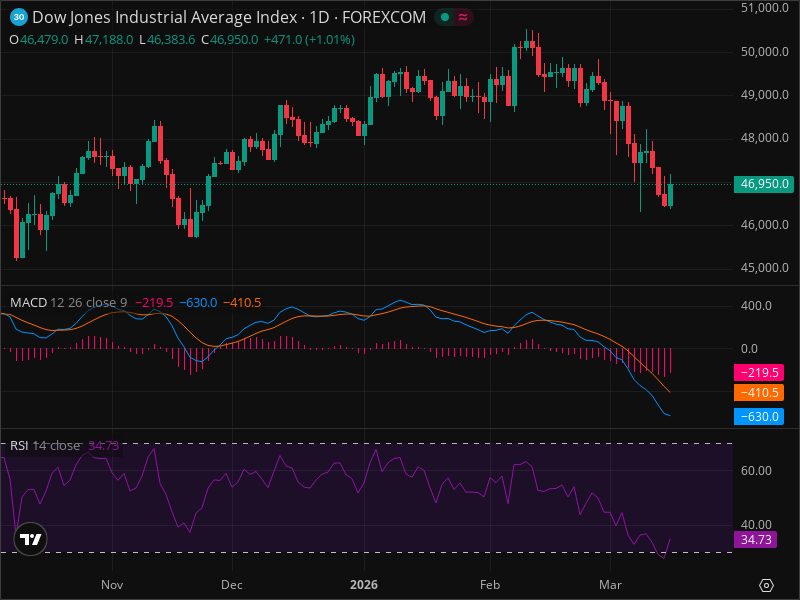This screenshot has height=600, width=800.
Task: Click the open price value O46,479.0
Action: click(39, 40)
